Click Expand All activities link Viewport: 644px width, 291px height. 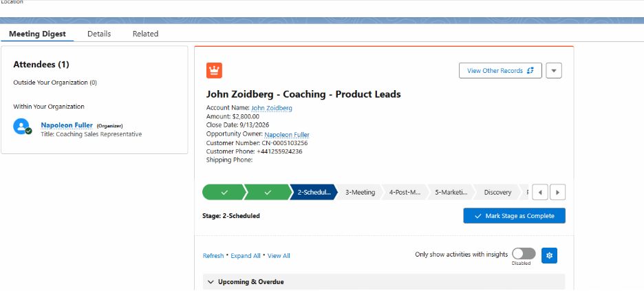point(245,256)
